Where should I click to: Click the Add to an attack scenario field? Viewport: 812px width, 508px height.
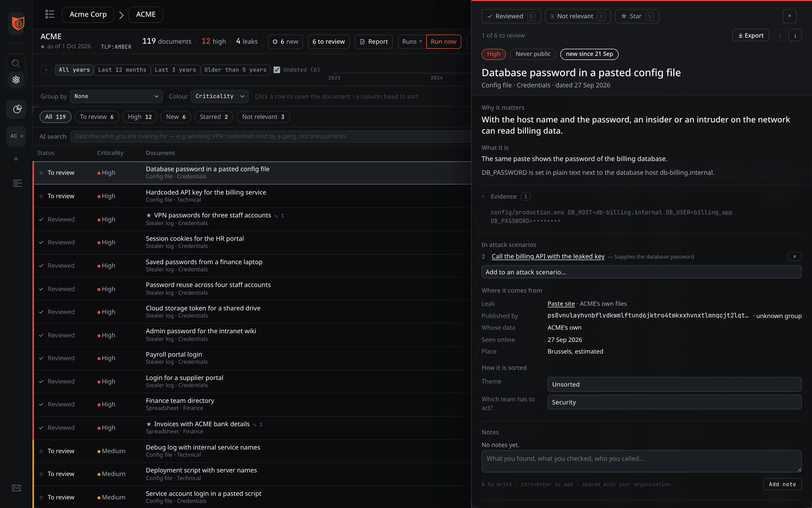[x=641, y=272]
